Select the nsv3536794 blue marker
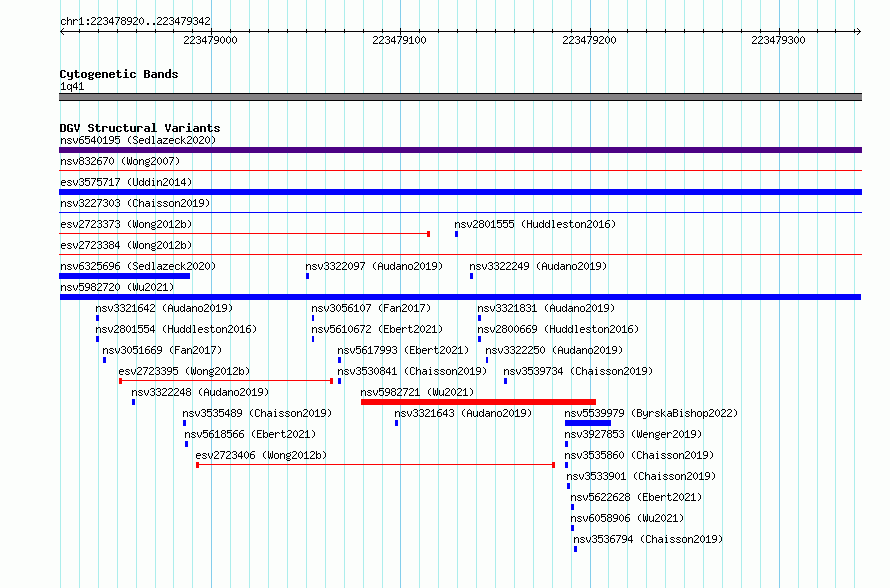 coord(575,549)
